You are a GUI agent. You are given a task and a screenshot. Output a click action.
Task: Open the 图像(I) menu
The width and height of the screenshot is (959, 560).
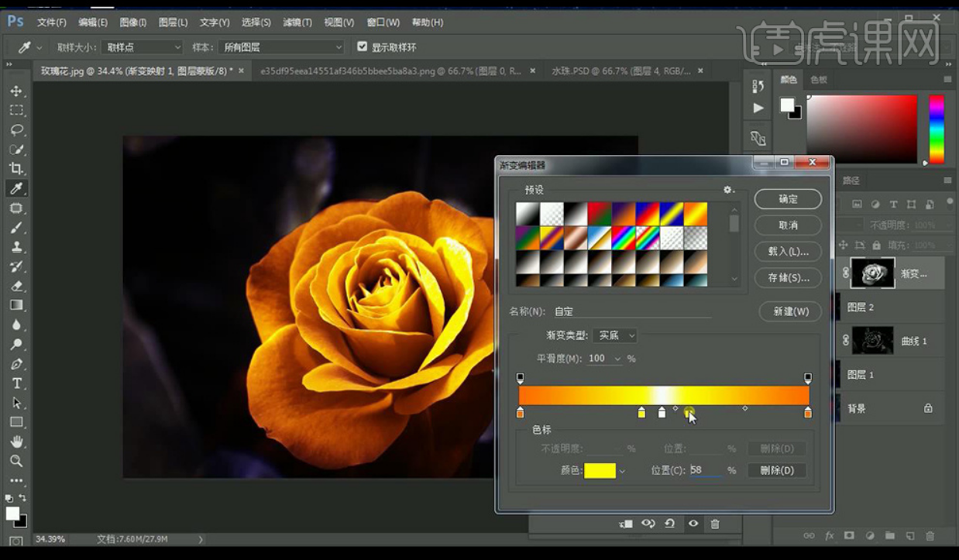click(x=133, y=22)
